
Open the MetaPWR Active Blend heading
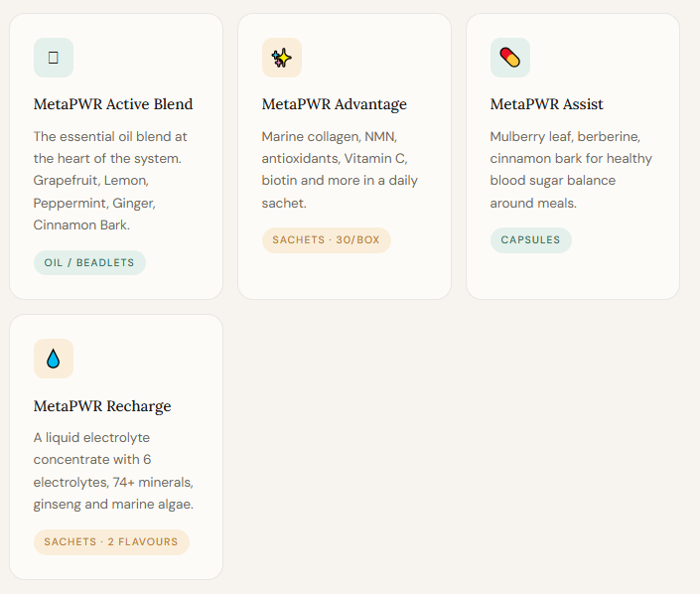point(113,104)
